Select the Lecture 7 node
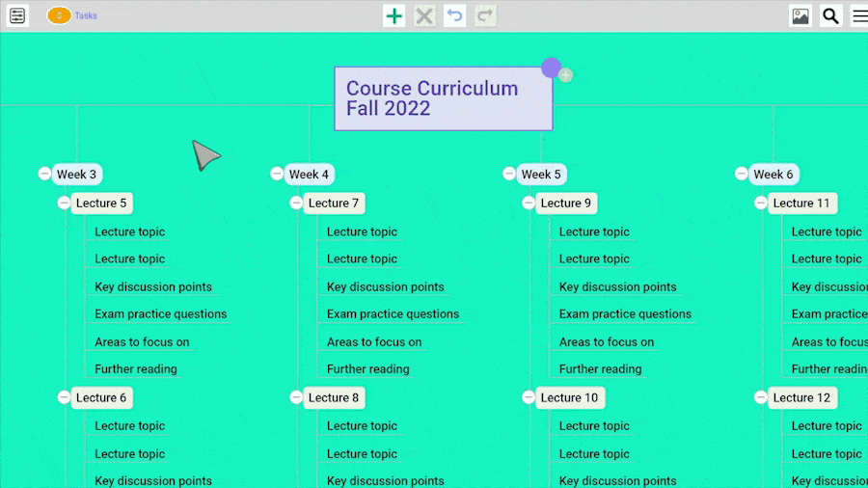The width and height of the screenshot is (868, 488). (334, 203)
